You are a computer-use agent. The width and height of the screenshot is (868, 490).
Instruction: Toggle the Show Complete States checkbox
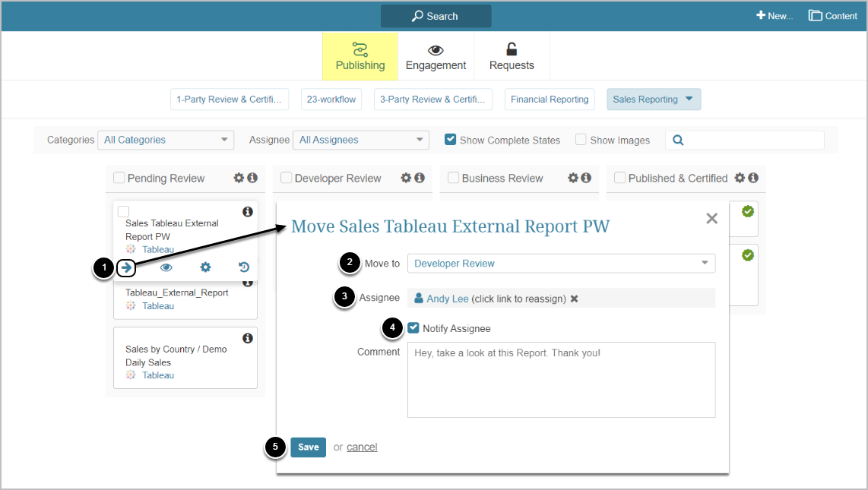tap(451, 140)
